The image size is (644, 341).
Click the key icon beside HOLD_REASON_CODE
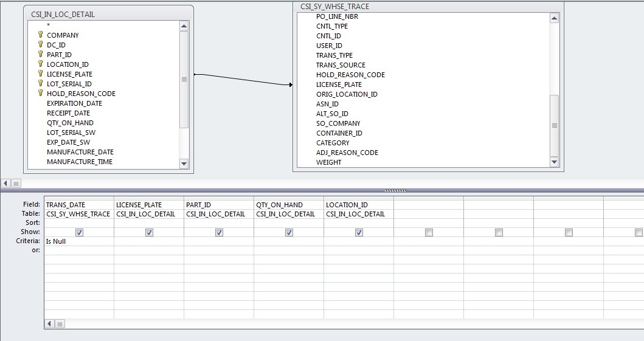pos(41,94)
